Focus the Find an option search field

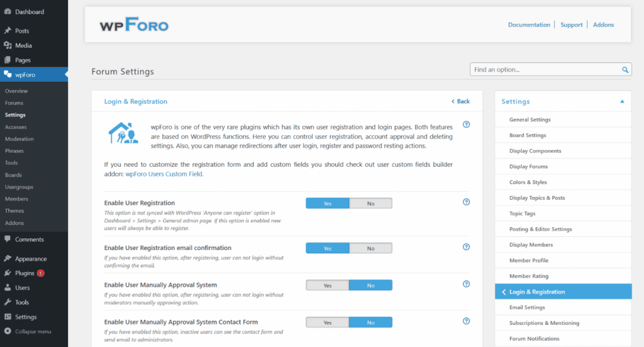[550, 69]
